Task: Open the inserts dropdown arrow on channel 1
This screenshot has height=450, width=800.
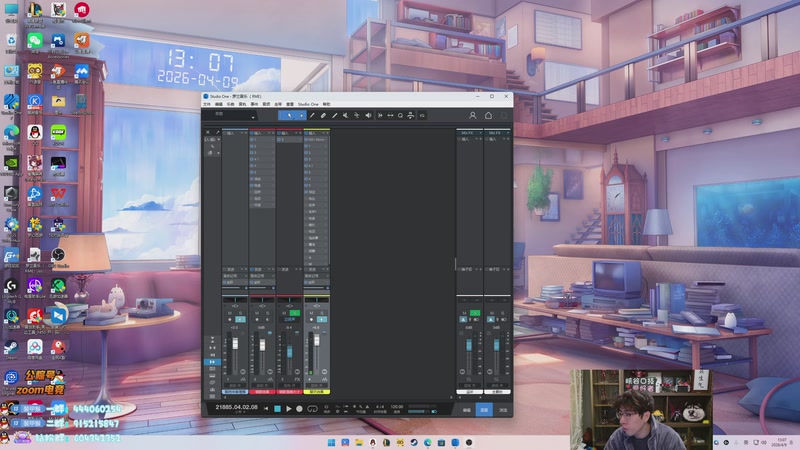Action: click(241, 133)
